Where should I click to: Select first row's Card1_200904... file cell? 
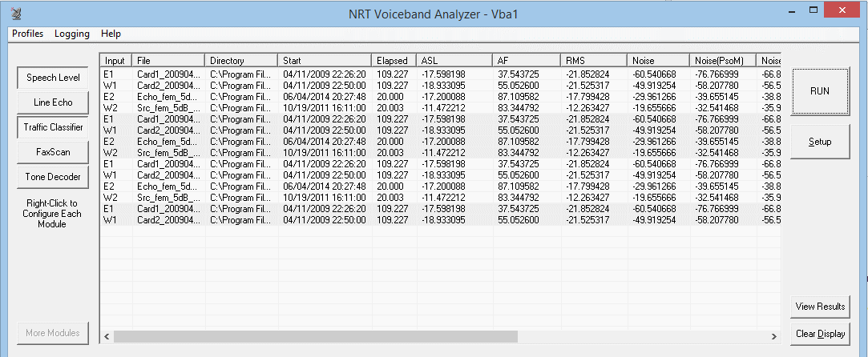[169, 74]
